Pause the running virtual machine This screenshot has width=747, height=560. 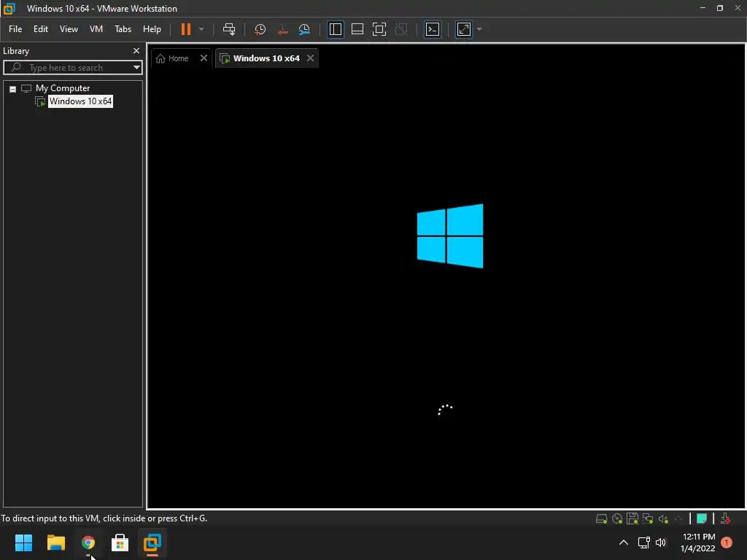[x=186, y=29]
